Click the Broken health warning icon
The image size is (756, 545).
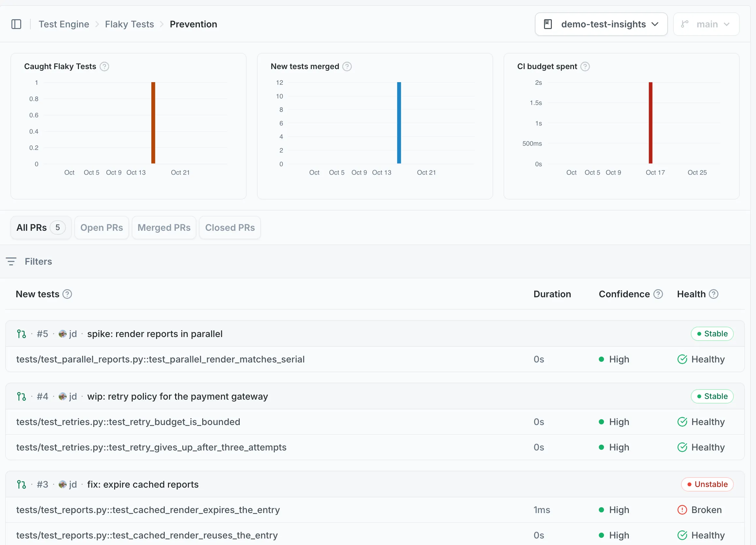pos(682,510)
